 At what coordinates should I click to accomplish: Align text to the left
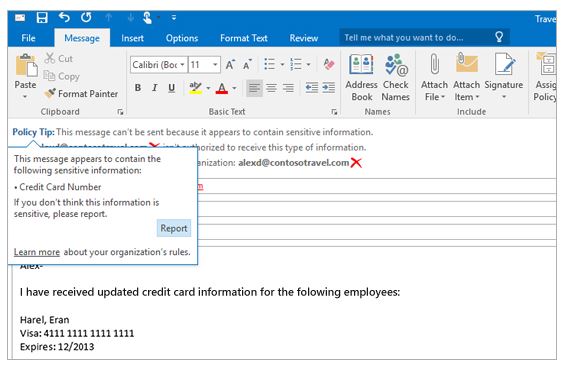click(254, 88)
